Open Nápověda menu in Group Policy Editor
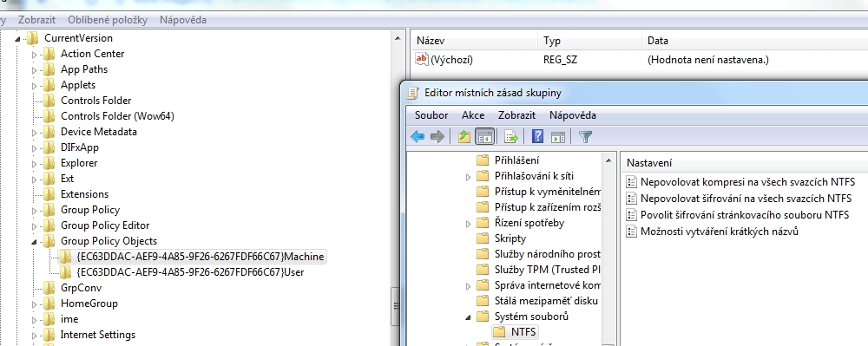This screenshot has height=346, width=868. (x=572, y=115)
